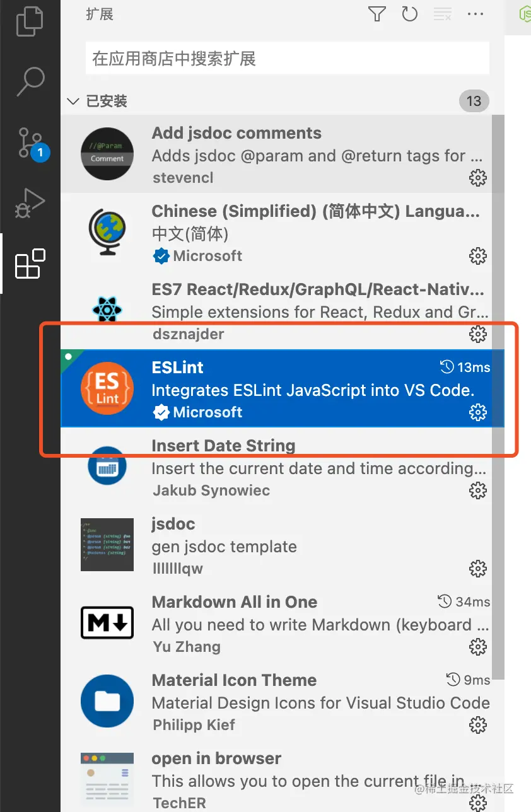This screenshot has height=812, width=531.
Task: Filter extensions using the funnel icon
Action: (377, 14)
